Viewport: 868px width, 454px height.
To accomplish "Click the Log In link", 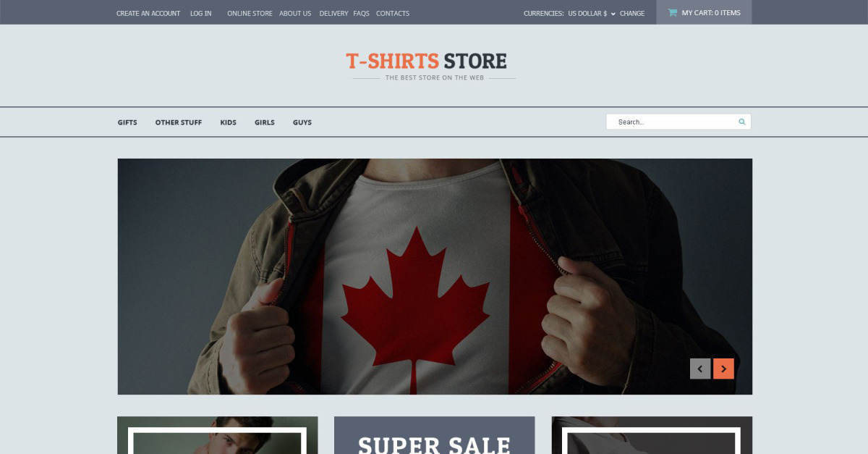I will pyautogui.click(x=201, y=13).
